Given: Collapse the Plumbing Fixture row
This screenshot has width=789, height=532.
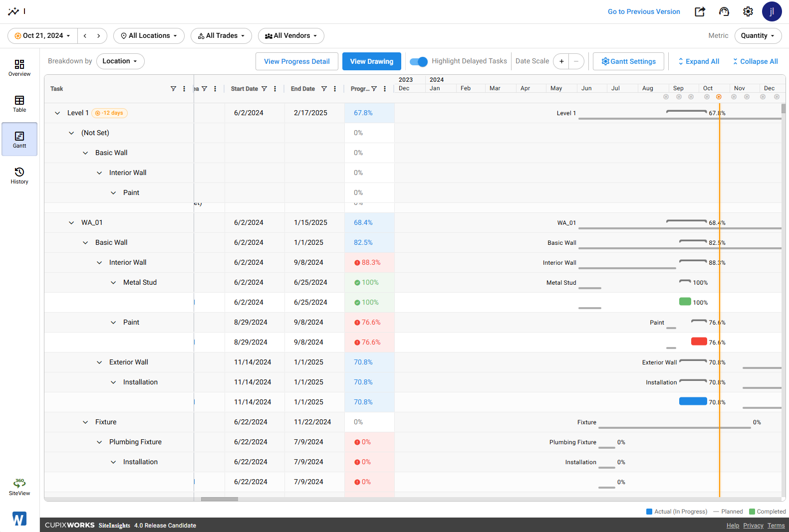Looking at the screenshot, I should (99, 442).
